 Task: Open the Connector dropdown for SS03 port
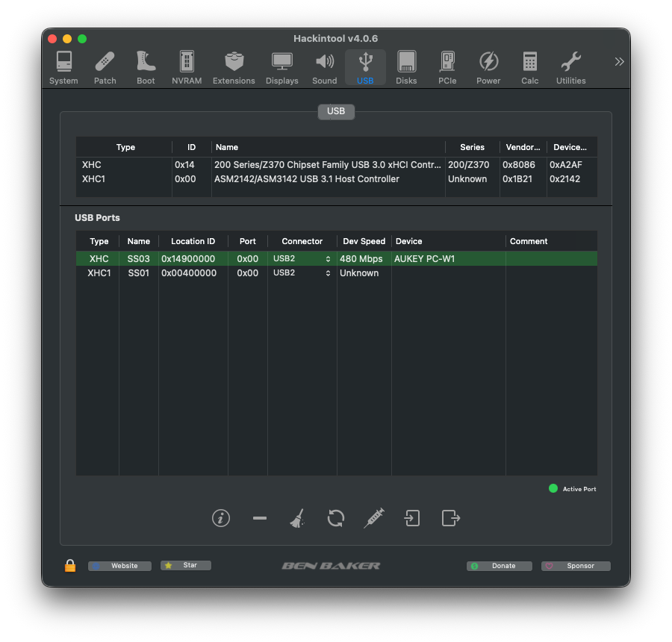pos(302,259)
